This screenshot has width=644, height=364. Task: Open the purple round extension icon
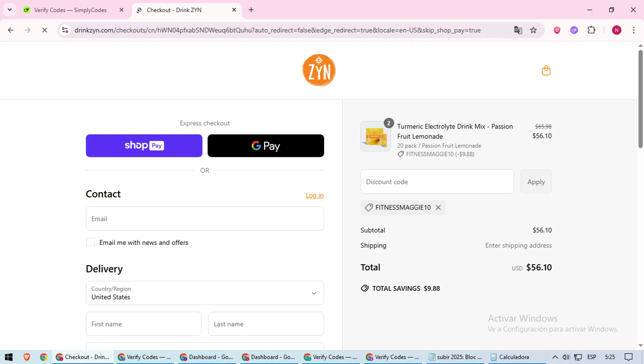point(574,30)
